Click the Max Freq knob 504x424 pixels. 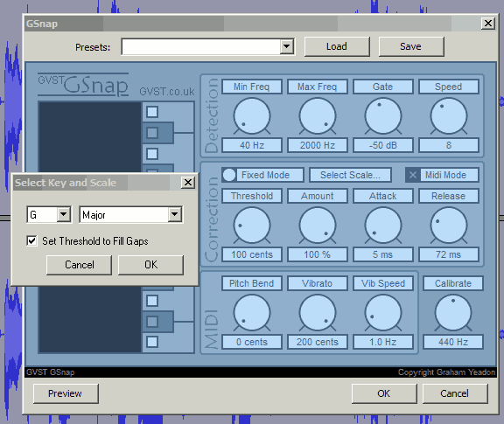click(318, 116)
